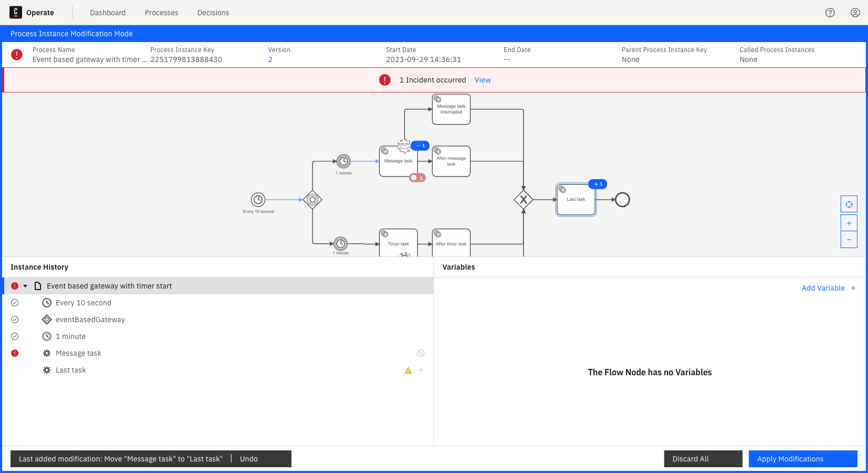Zoom out of the diagram
The width and height of the screenshot is (868, 473).
[x=849, y=240]
